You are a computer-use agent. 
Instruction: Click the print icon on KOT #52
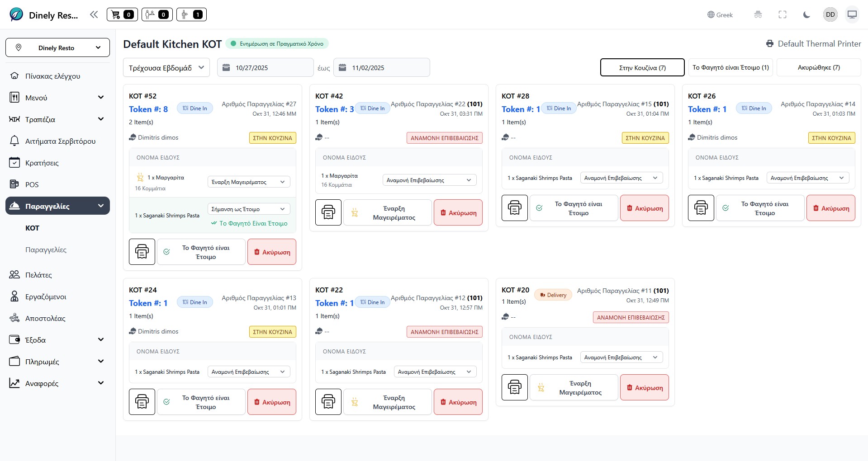[x=142, y=252]
